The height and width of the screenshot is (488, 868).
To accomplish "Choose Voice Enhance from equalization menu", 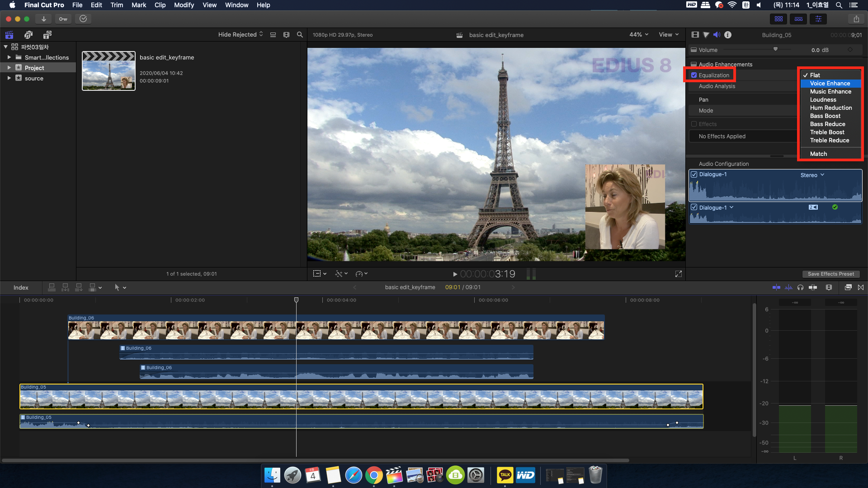I will click(830, 84).
